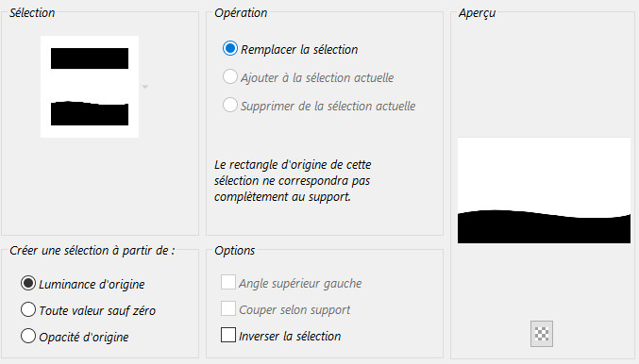Click the Sélection group label
The image size is (639, 364).
[x=32, y=13]
